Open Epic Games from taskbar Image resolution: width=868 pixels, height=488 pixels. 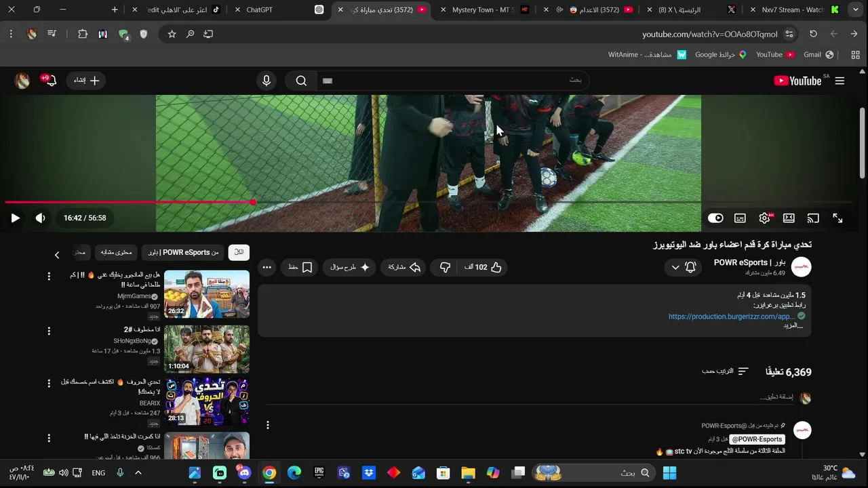(x=319, y=472)
